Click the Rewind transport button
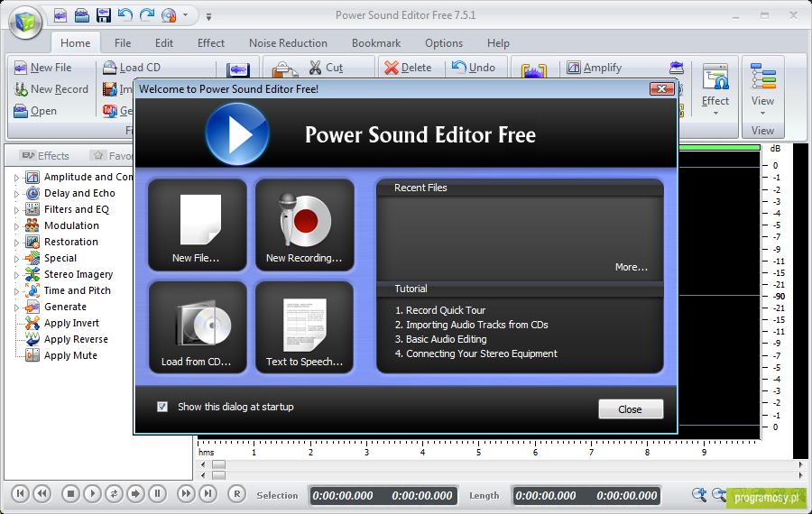This screenshot has height=514, width=812. tap(42, 493)
